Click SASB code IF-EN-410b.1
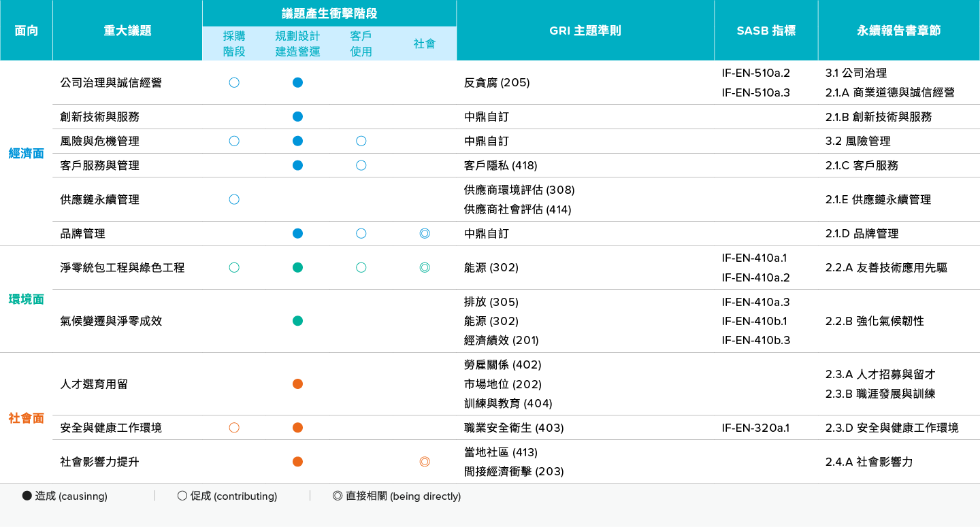Screen dimensions: 980x527 click(754, 321)
